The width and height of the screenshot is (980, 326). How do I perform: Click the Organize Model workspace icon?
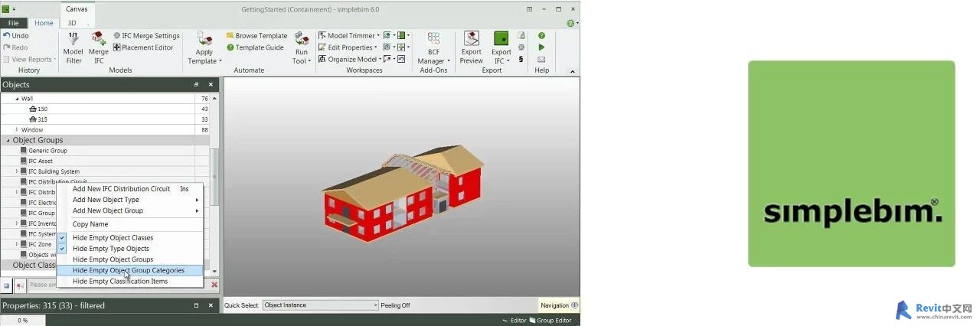(x=322, y=59)
